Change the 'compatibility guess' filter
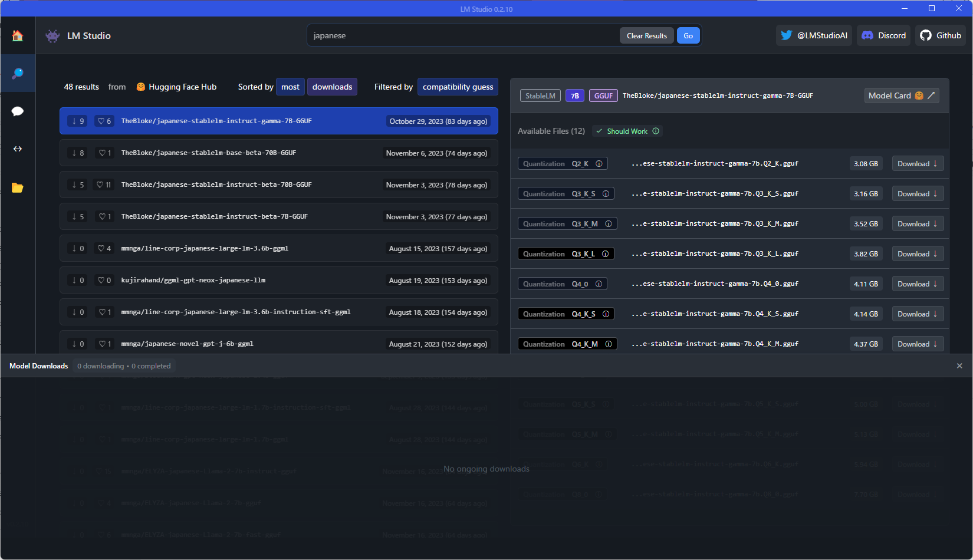This screenshot has height=560, width=973. (458, 87)
